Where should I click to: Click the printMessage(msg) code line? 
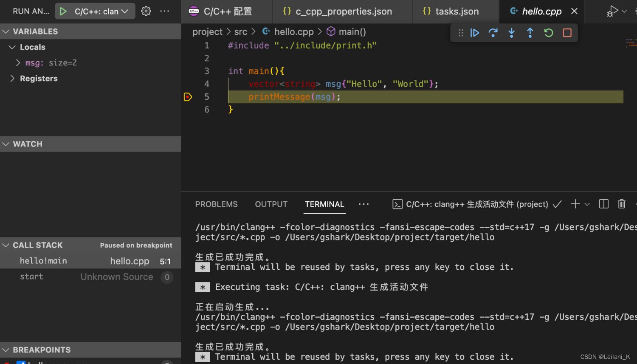[294, 97]
